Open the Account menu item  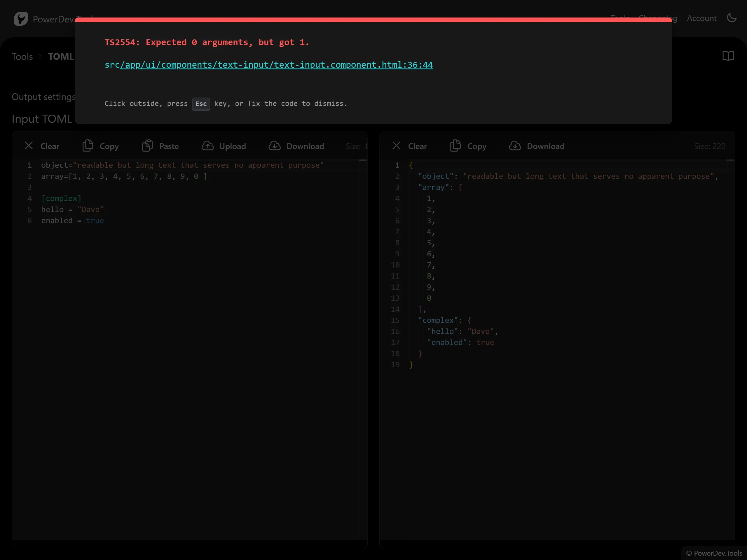701,18
